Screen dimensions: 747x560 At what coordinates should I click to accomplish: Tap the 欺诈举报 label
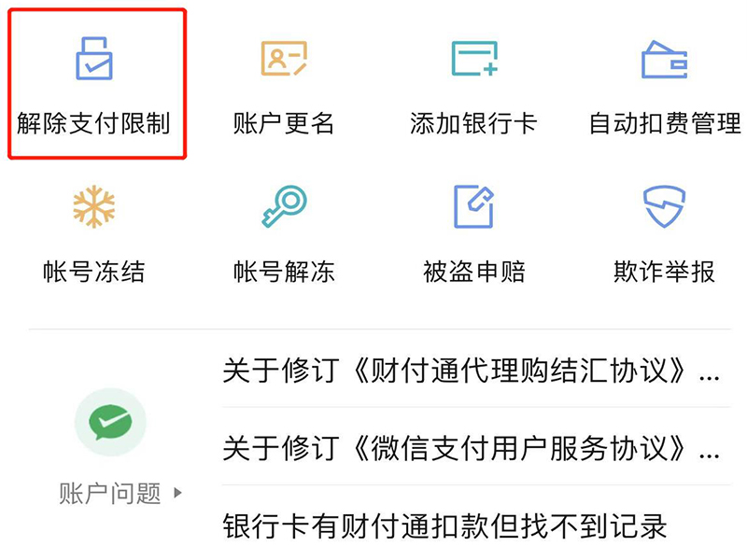pos(664,272)
